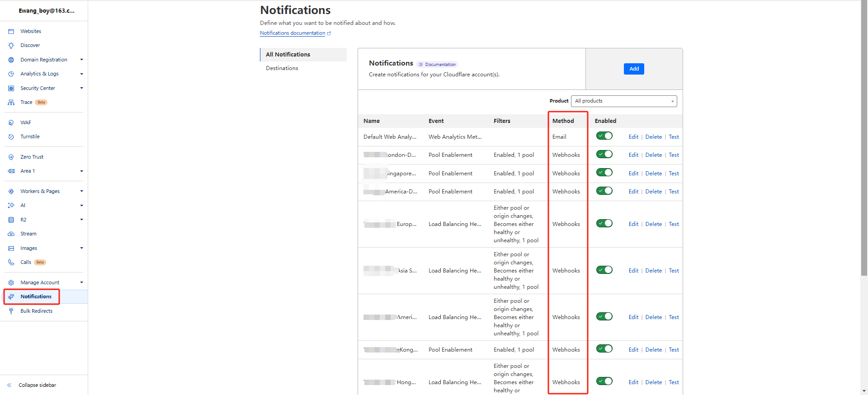Image resolution: width=868 pixels, height=395 pixels.
Task: Click the Discover lightbulb icon
Action: 11,45
